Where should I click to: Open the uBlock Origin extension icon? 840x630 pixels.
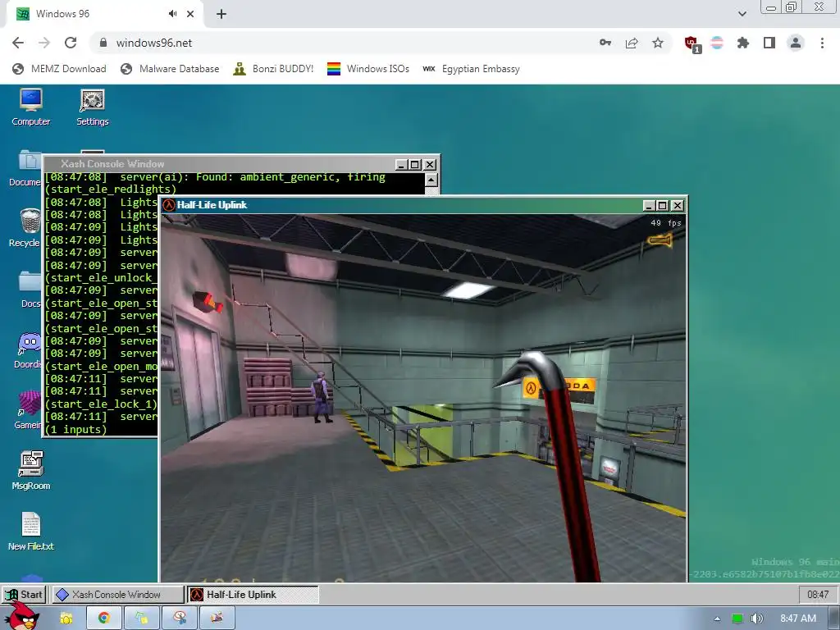point(692,43)
